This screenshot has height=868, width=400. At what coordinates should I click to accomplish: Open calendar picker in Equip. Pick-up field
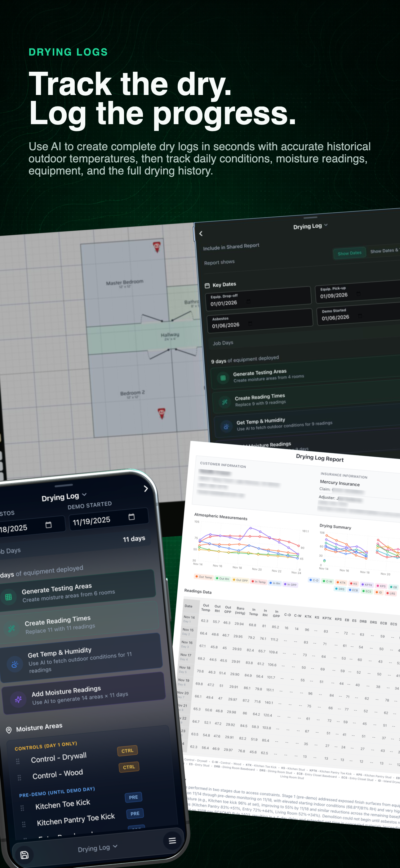(358, 293)
